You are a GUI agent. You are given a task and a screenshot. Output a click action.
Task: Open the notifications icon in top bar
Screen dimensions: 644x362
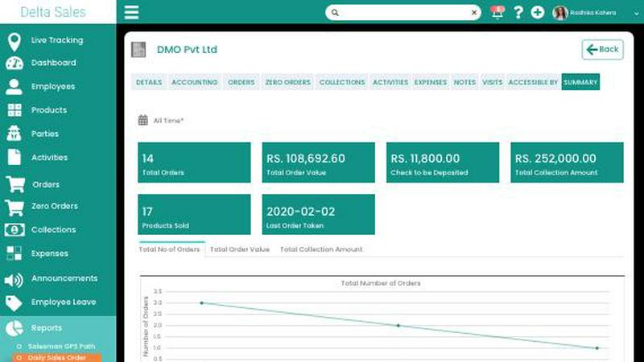(497, 12)
